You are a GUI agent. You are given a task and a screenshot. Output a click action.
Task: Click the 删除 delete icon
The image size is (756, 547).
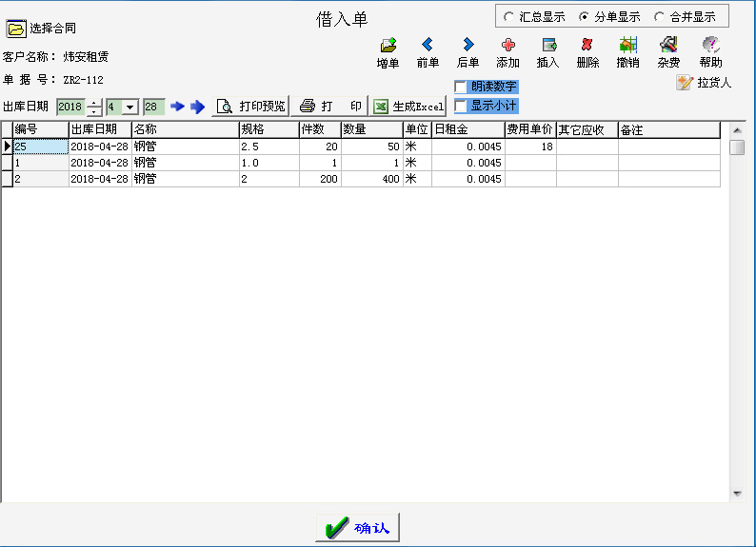tap(587, 45)
